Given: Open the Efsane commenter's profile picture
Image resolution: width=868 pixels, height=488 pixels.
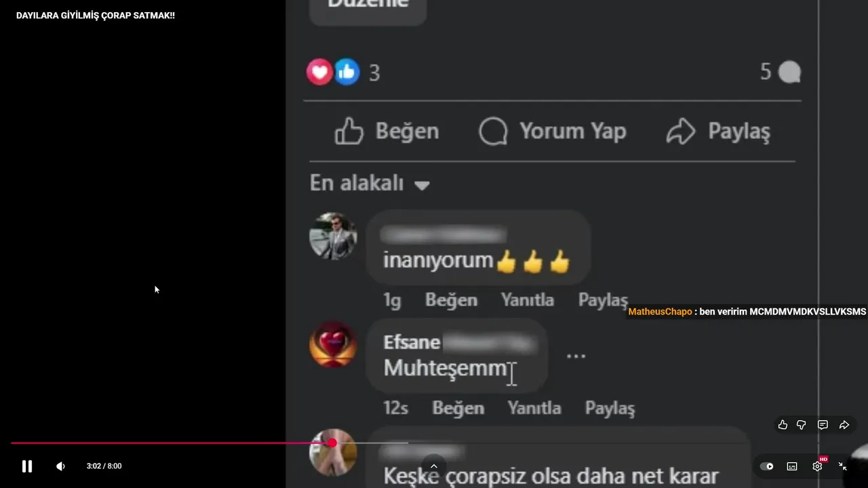Looking at the screenshot, I should (333, 344).
